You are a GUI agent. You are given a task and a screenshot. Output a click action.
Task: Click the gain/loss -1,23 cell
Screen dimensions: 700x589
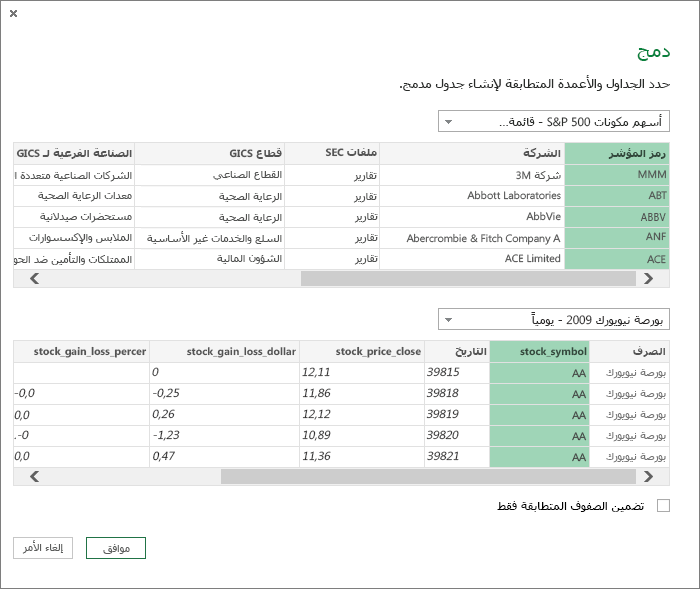click(225, 435)
